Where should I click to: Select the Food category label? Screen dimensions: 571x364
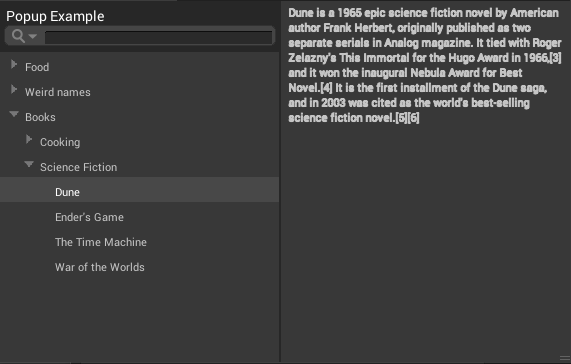(37, 67)
